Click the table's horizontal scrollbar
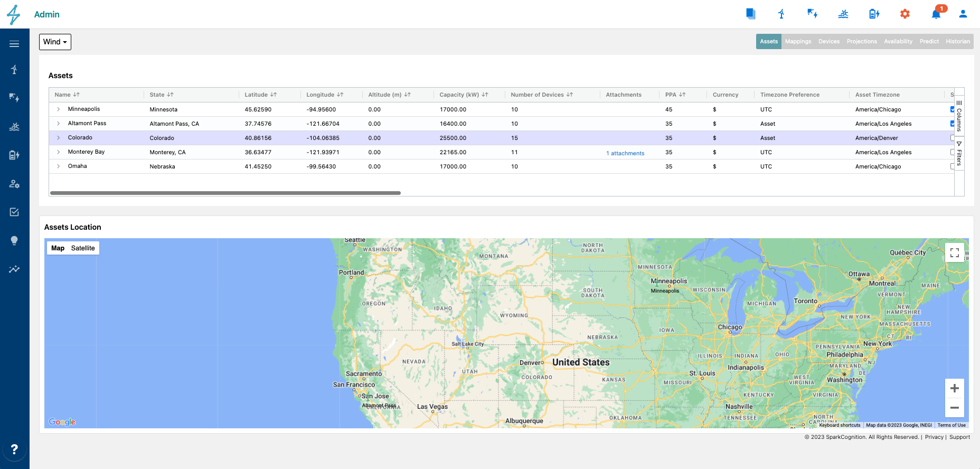 point(225,193)
